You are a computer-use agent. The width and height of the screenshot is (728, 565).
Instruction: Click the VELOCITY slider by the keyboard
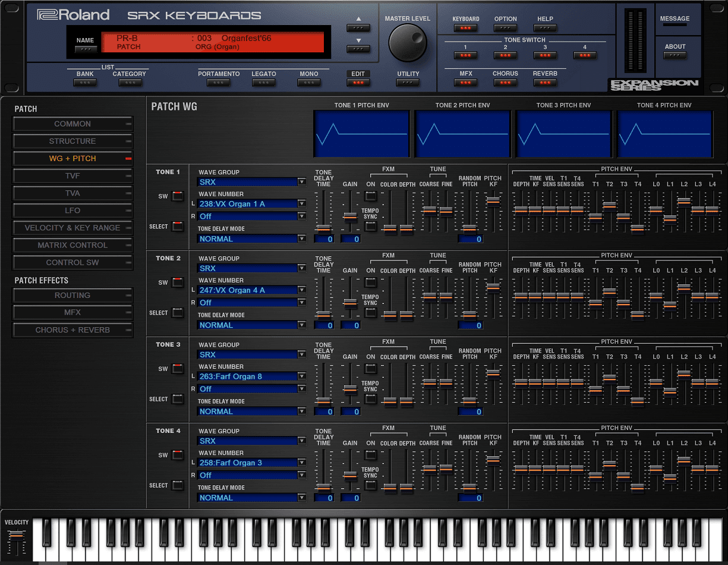(17, 535)
